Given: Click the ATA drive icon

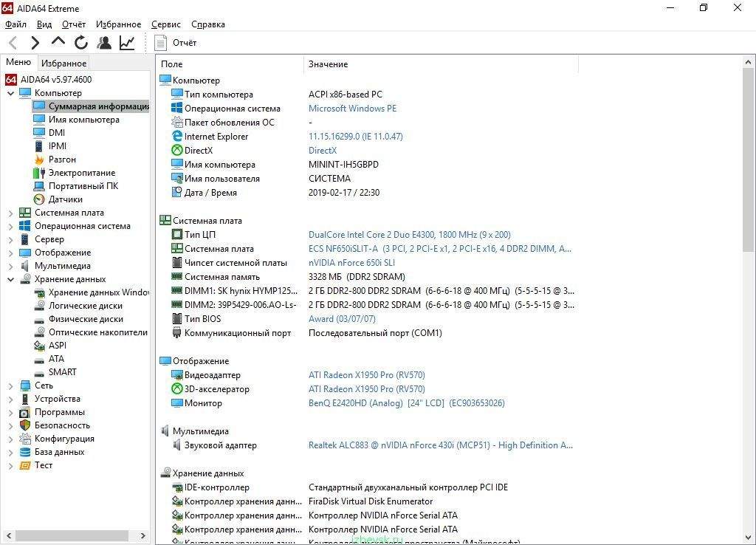Looking at the screenshot, I should [x=39, y=360].
